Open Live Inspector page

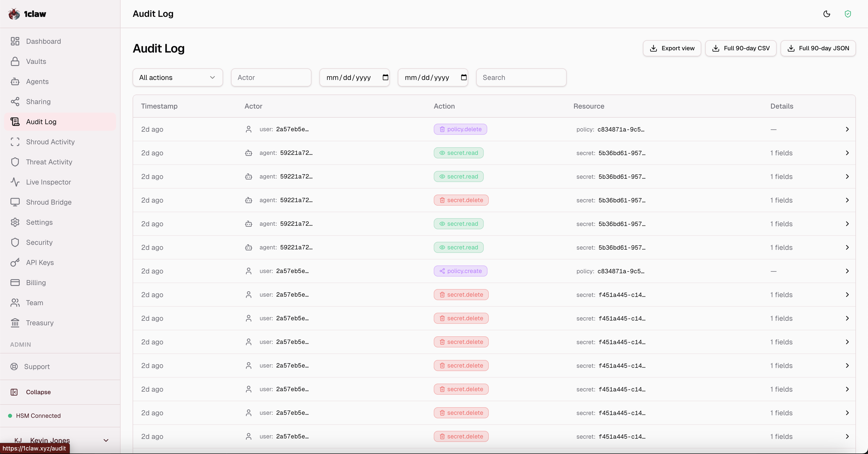point(48,182)
